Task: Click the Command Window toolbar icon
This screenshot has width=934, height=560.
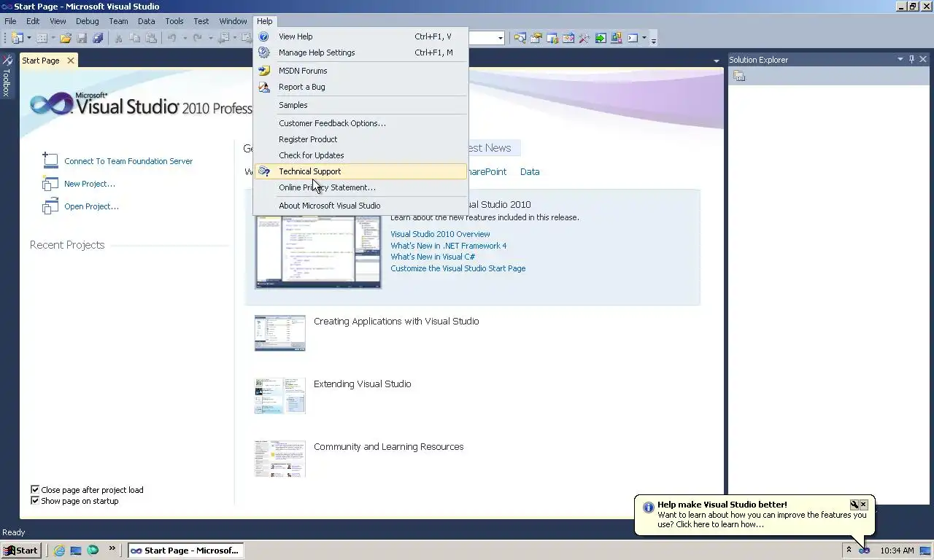Action: pos(633,38)
